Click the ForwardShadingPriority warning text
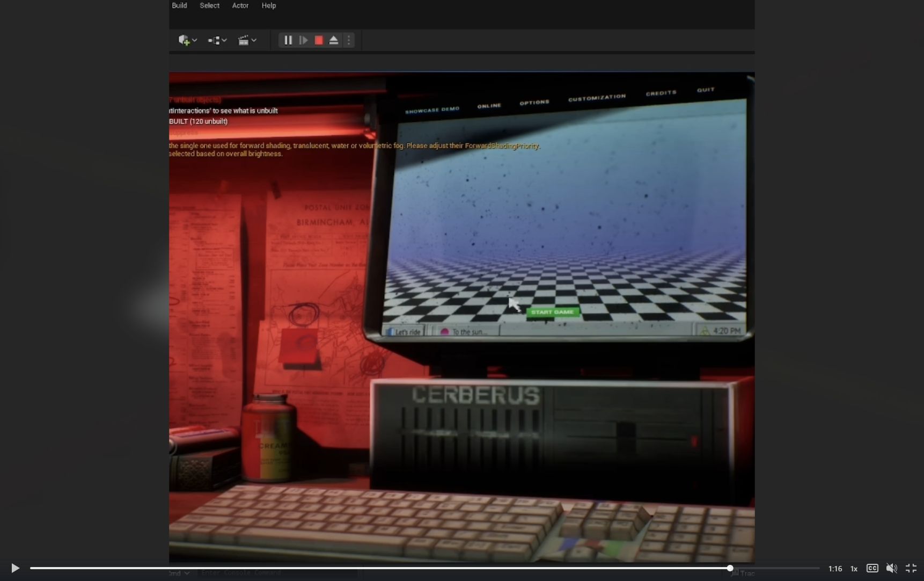Viewport: 924px width, 581px height. click(x=354, y=146)
